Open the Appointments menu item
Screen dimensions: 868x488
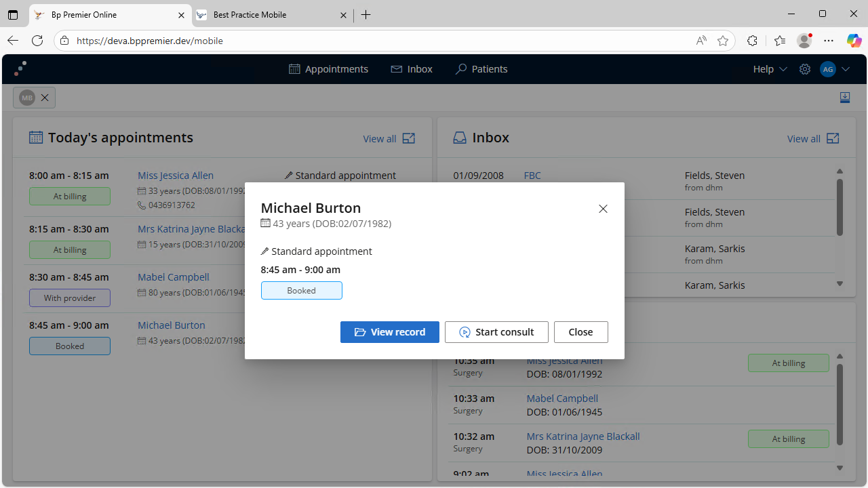329,69
